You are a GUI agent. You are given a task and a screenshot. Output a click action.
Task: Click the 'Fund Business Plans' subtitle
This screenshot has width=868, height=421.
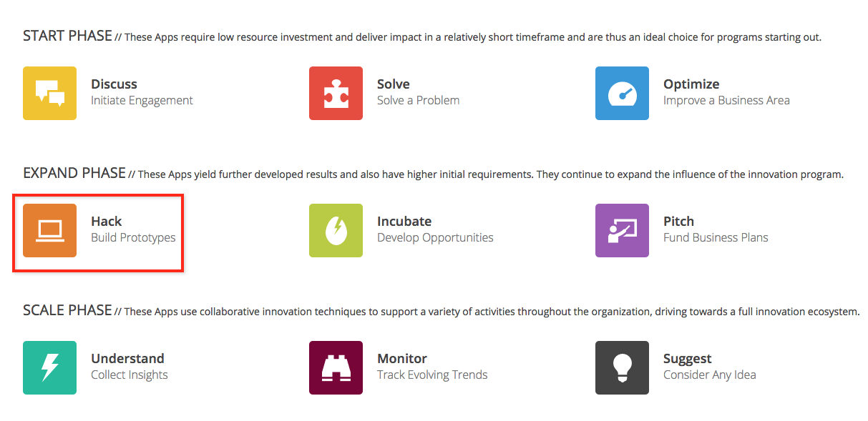point(716,237)
